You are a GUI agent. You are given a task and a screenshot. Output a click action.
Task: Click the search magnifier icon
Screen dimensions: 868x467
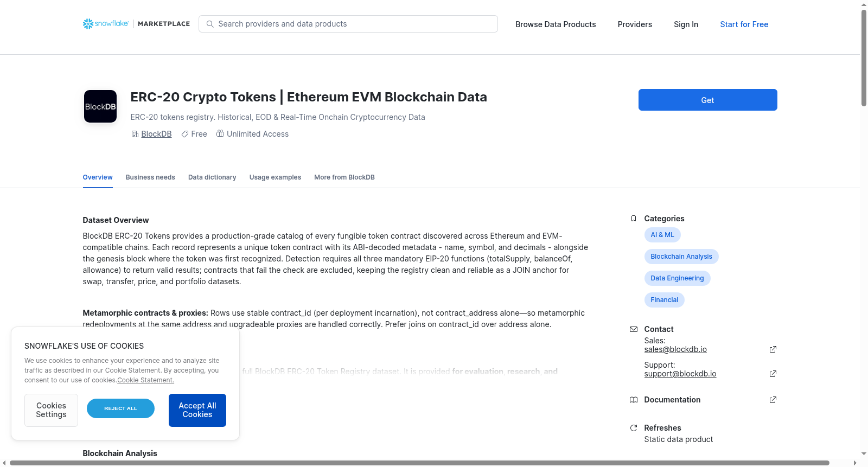(x=210, y=24)
